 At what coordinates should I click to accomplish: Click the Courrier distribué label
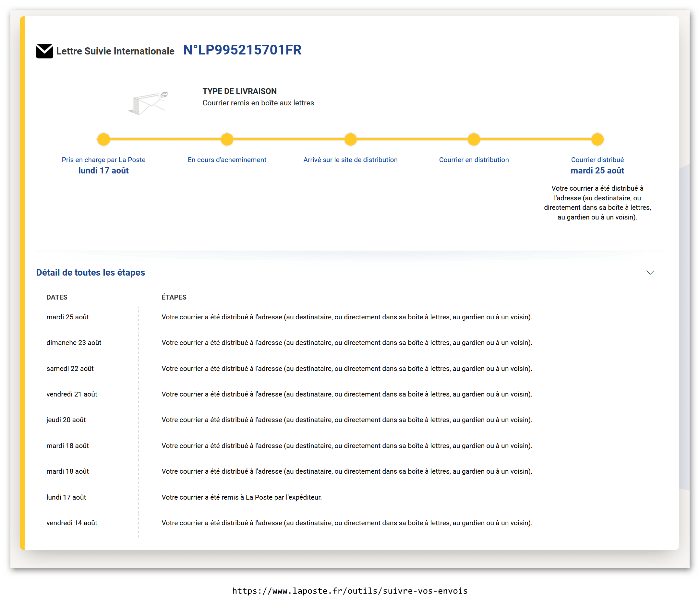597,160
